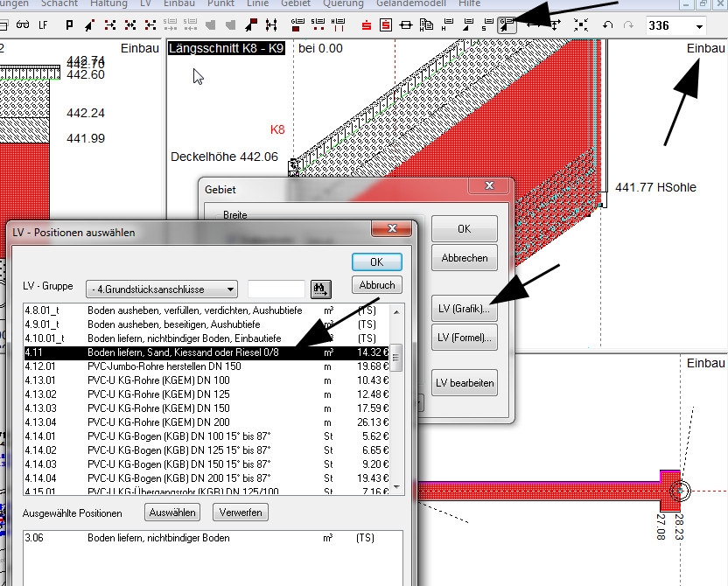Click the glasses view icon in toolbar
Image resolution: width=728 pixels, height=586 pixels.
click(x=23, y=25)
